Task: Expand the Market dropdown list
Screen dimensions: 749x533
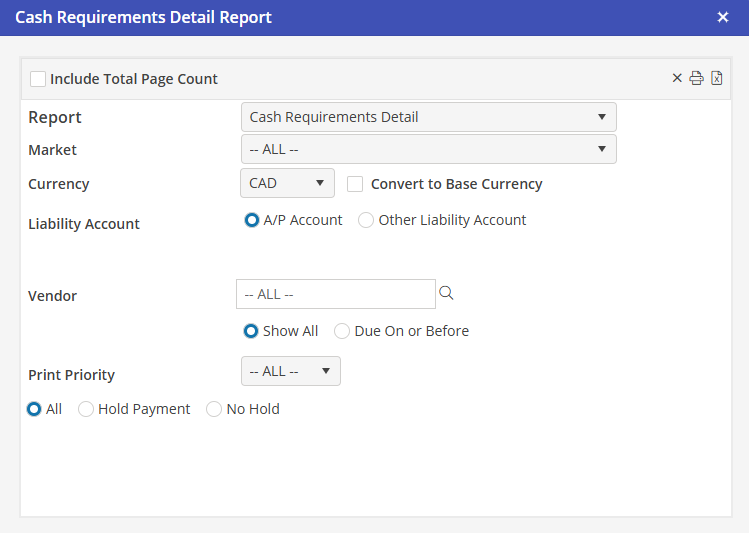Action: pyautogui.click(x=428, y=149)
